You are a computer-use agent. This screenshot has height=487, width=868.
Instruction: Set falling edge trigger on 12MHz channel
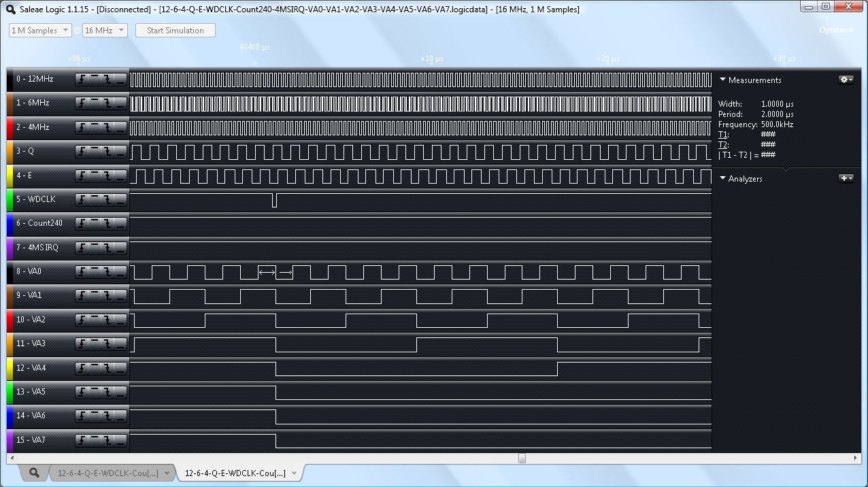point(107,79)
